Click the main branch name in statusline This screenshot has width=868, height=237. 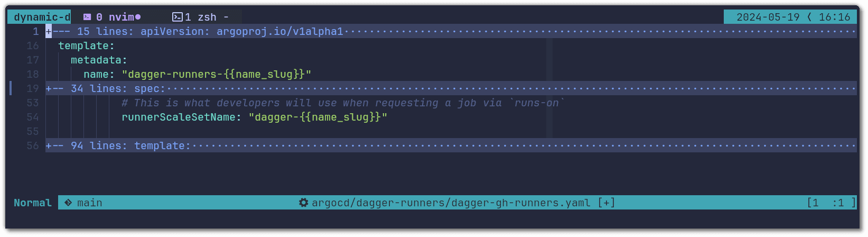click(x=90, y=203)
